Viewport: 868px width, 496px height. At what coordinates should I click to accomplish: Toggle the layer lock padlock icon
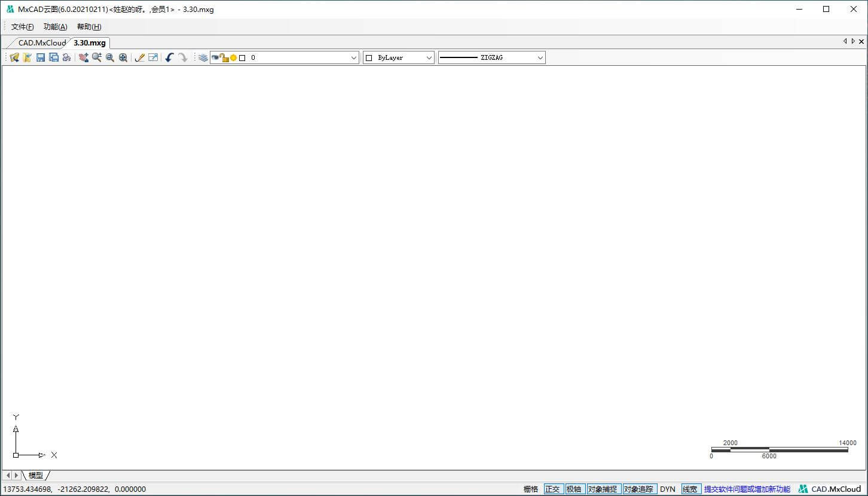[x=224, y=57]
